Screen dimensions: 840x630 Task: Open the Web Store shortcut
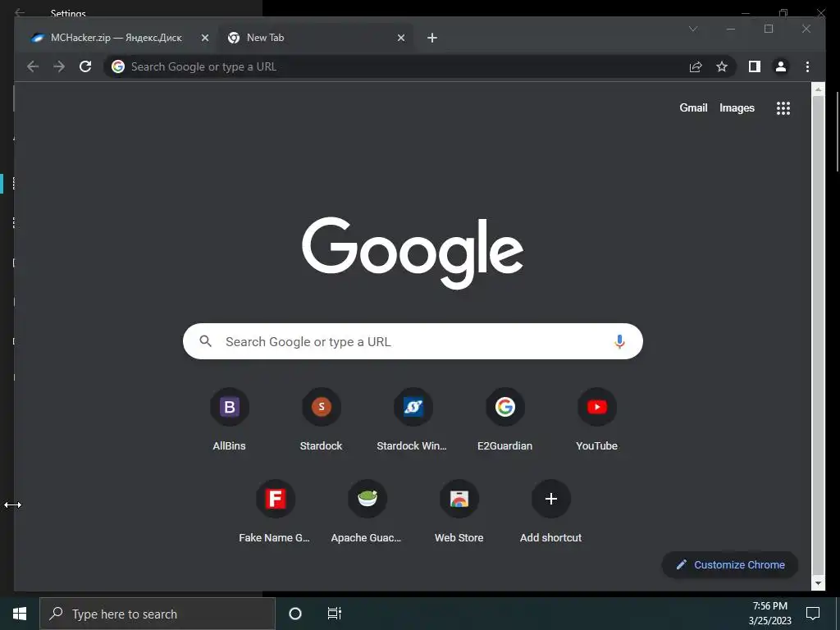[x=459, y=512]
